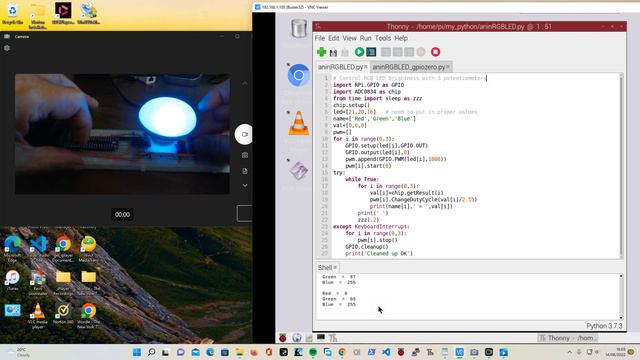Click the Windows Start button
The image size is (640, 360).
(137, 352)
